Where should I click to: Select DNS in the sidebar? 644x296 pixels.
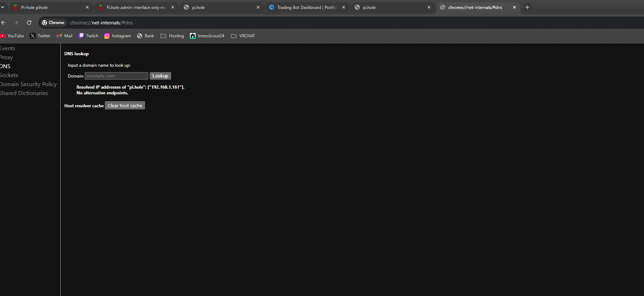click(5, 66)
